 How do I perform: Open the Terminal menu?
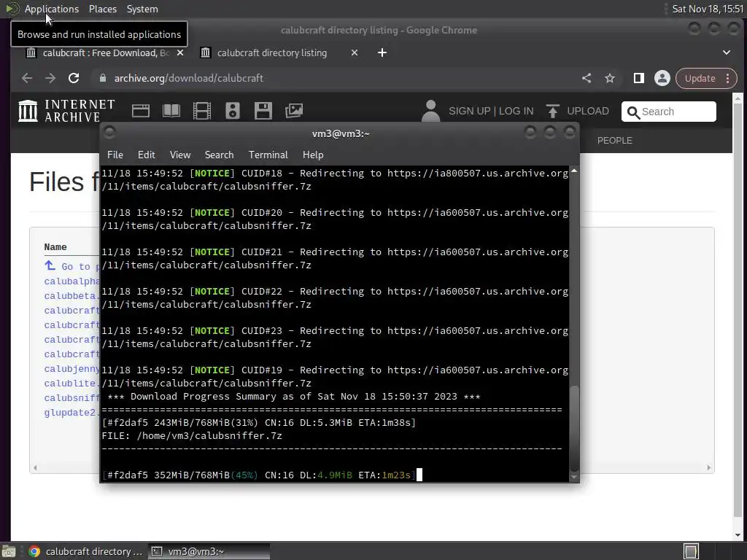268,155
